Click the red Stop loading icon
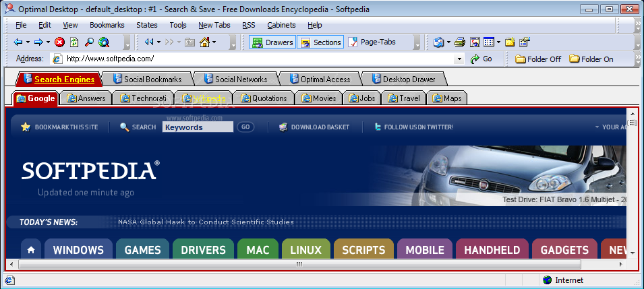644x289 pixels. pyautogui.click(x=59, y=42)
